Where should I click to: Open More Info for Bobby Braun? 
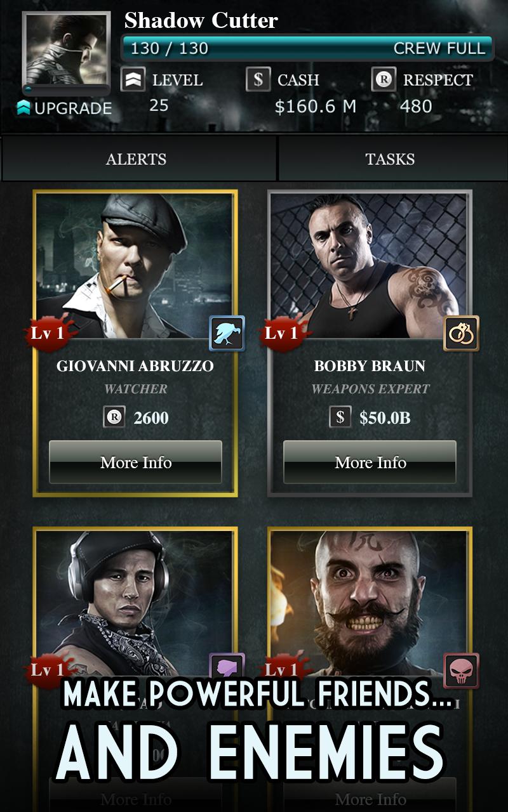tap(370, 462)
